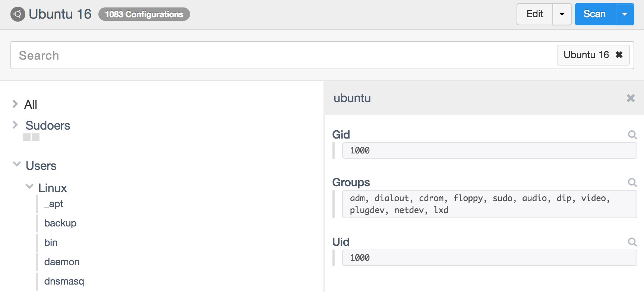Collapse the Linux subtree
644x292 pixels.
29,186
